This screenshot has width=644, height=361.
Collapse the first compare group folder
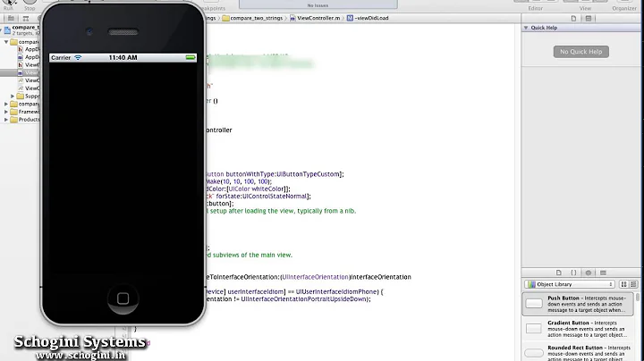coord(6,42)
